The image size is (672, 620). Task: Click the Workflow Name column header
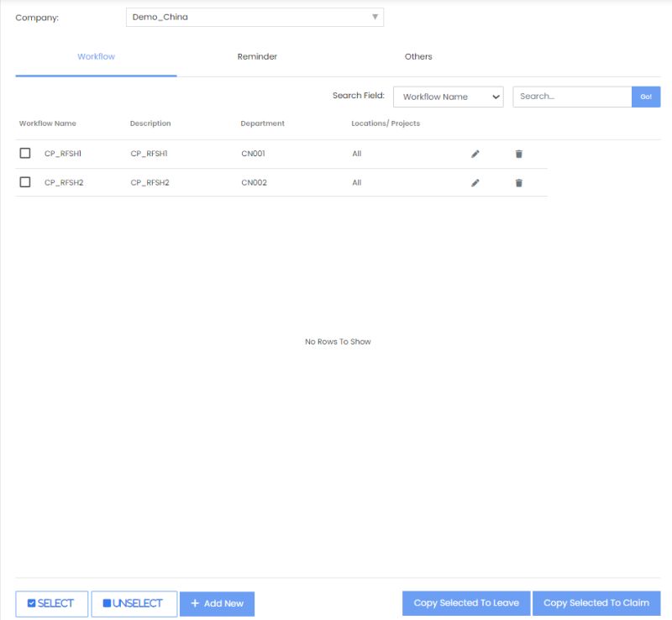48,123
